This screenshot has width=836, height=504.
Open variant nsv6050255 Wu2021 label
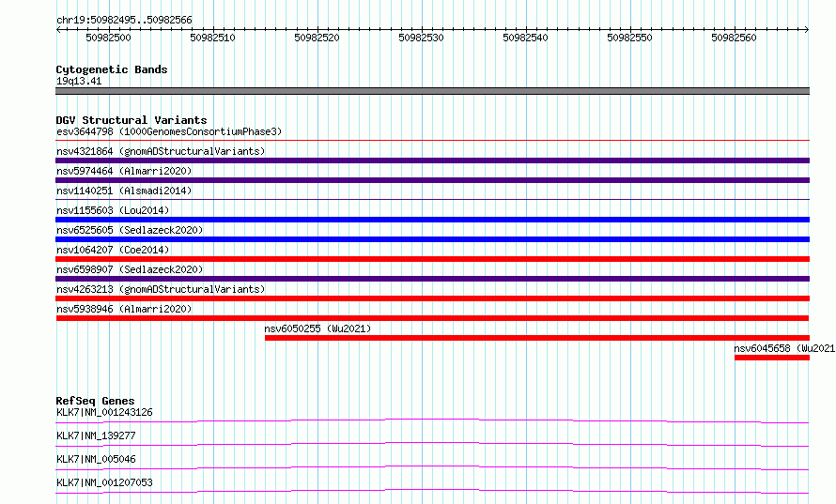[x=317, y=328]
